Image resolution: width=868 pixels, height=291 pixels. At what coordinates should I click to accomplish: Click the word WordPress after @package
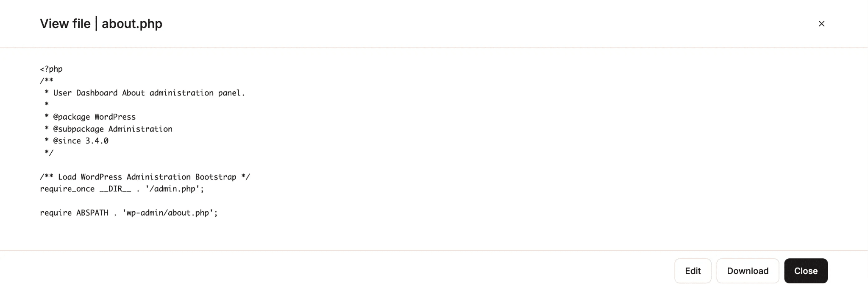pos(115,117)
